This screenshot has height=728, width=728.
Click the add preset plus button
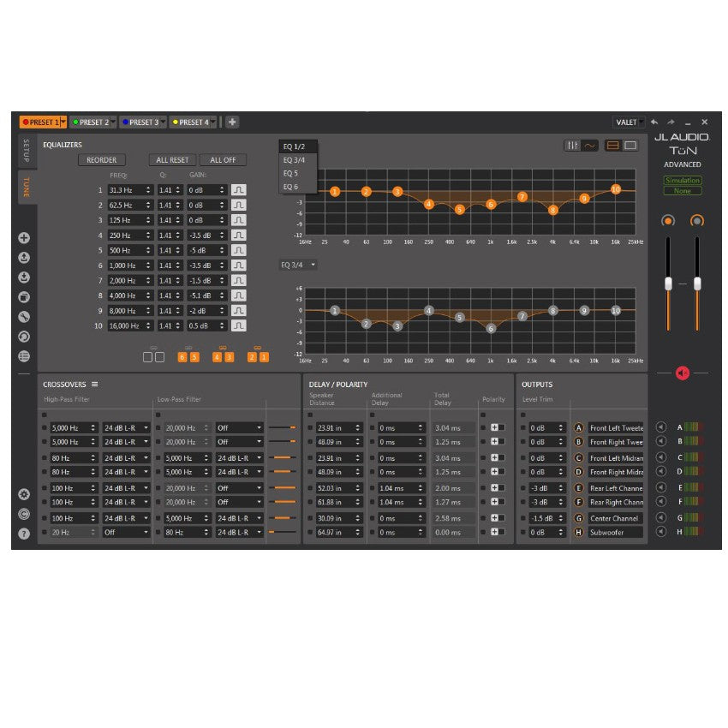click(232, 122)
